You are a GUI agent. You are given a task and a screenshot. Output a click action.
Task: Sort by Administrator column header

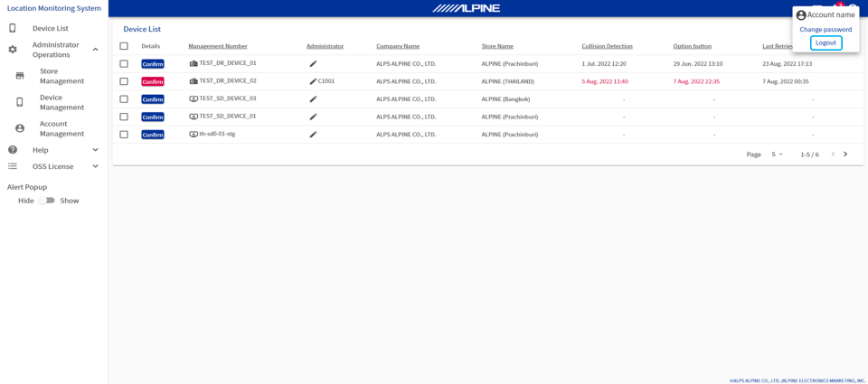325,46
